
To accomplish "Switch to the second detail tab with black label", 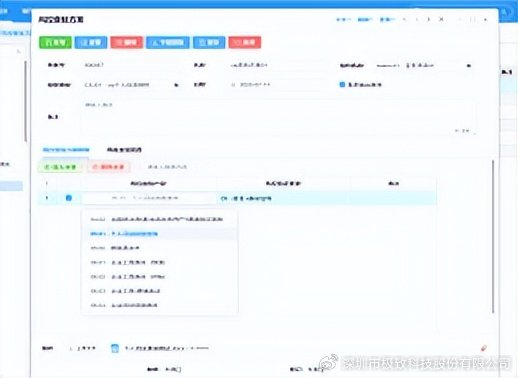I will click(x=124, y=150).
